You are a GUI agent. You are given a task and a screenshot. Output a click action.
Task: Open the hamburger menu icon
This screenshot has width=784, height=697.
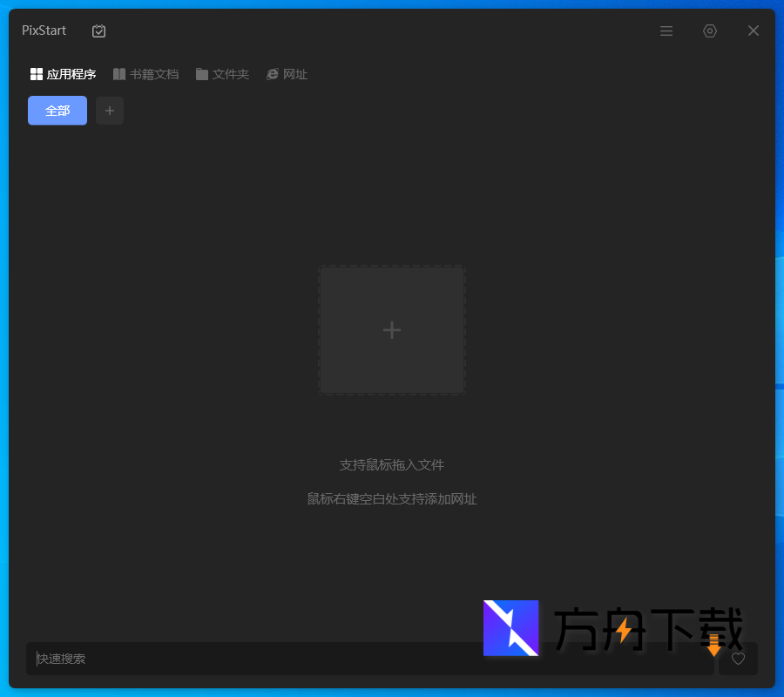click(x=666, y=30)
